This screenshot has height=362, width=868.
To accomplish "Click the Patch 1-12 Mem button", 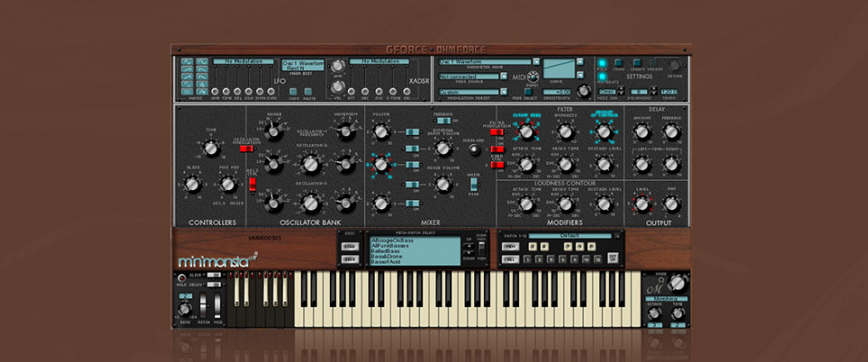I will (510, 246).
